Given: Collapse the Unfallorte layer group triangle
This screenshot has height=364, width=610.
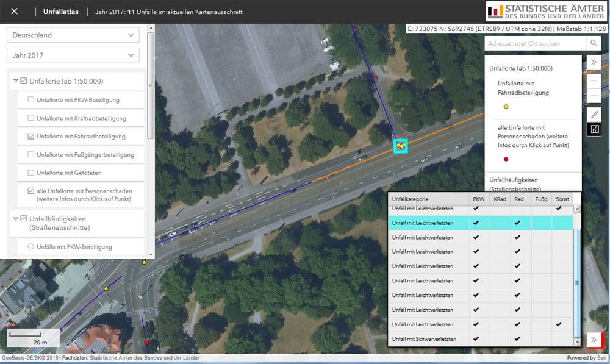Looking at the screenshot, I should point(16,81).
